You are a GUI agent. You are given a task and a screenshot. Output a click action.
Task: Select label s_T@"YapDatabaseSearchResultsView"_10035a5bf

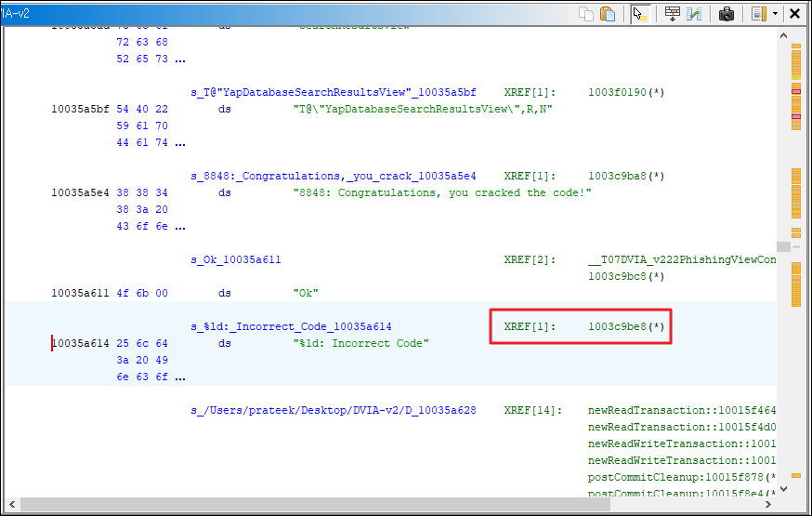[333, 93]
